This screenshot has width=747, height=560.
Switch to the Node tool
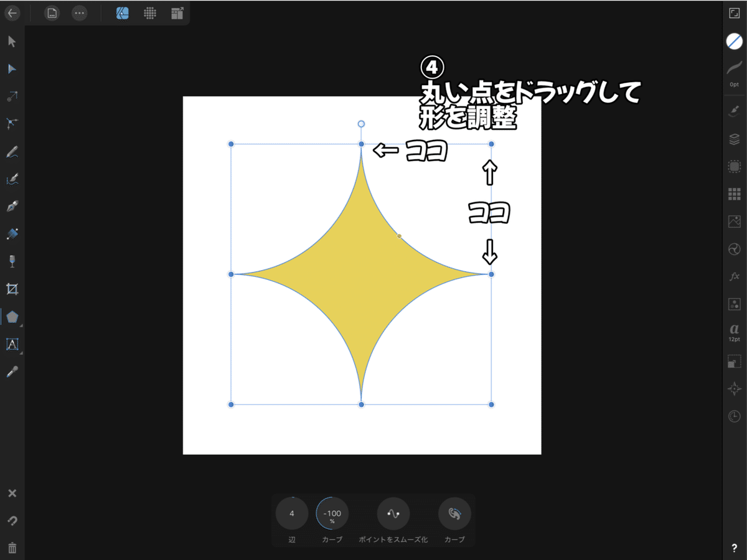tap(11, 68)
